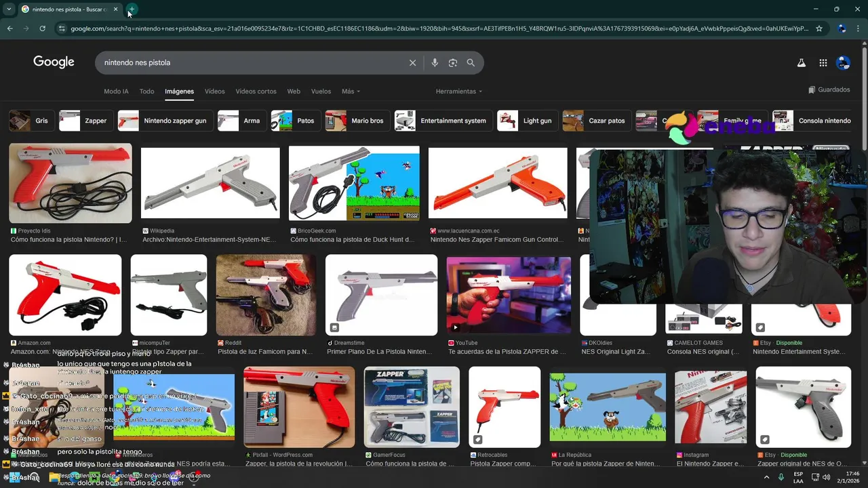Bookmark this page with the star
The width and height of the screenshot is (868, 488).
point(819,28)
